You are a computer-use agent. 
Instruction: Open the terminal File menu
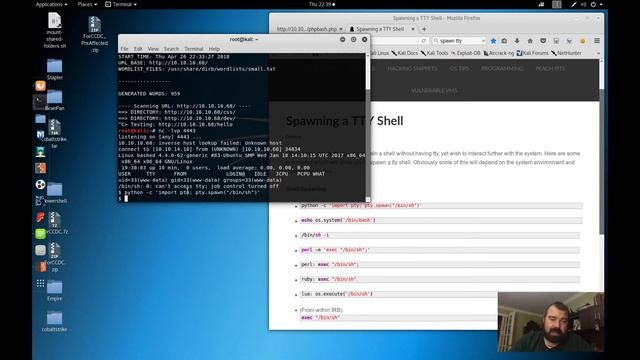coord(124,49)
